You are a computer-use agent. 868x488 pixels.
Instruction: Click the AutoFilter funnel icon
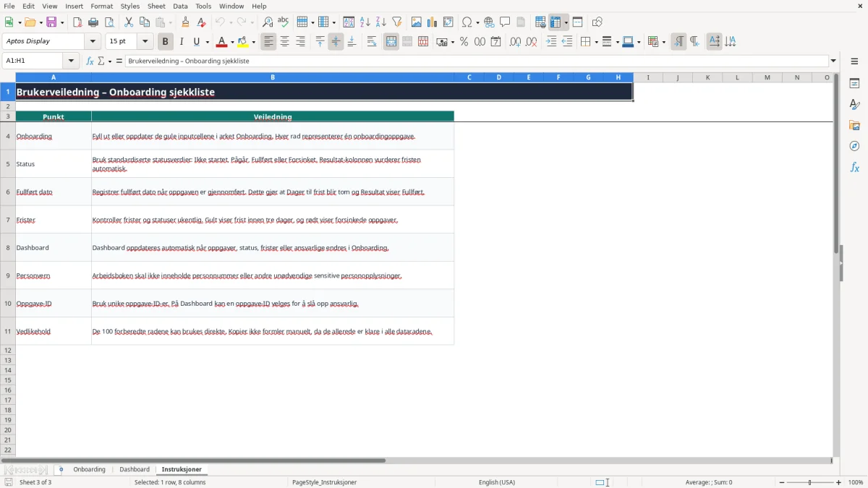[397, 22]
